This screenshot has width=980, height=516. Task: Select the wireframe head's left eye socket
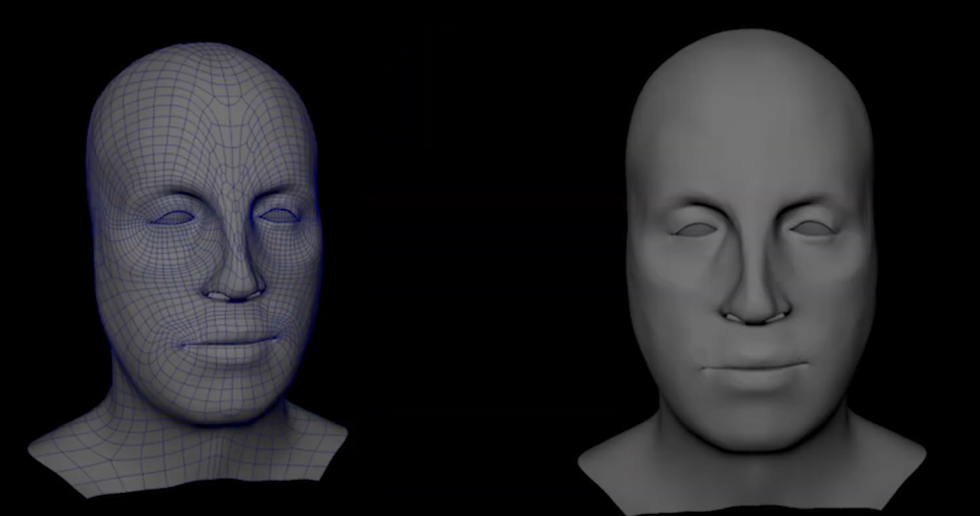pos(173,217)
